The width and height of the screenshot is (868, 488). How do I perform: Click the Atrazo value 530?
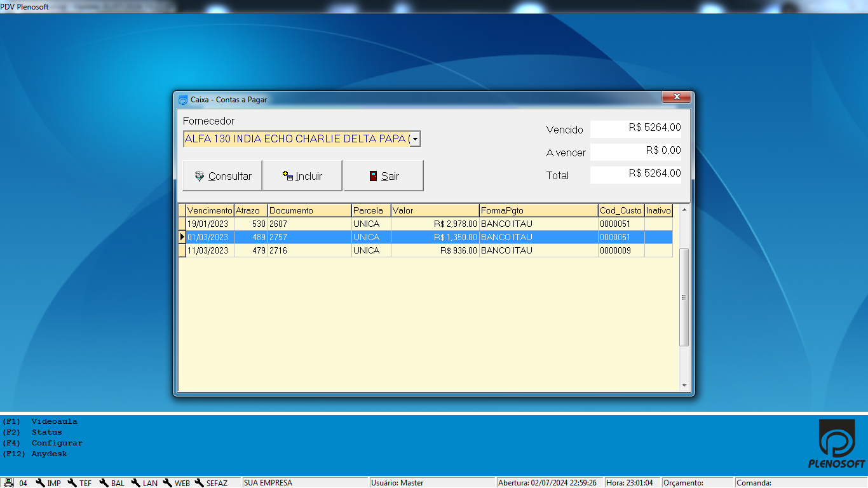tap(259, 224)
